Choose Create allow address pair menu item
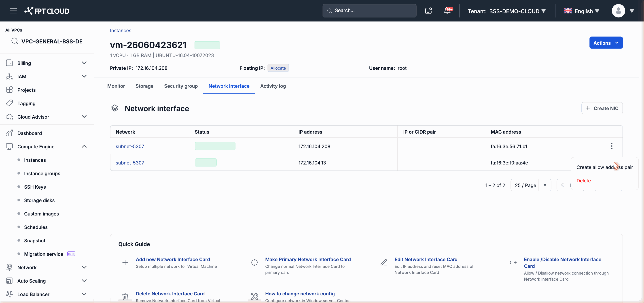Viewport: 644px width, 303px height. click(604, 167)
